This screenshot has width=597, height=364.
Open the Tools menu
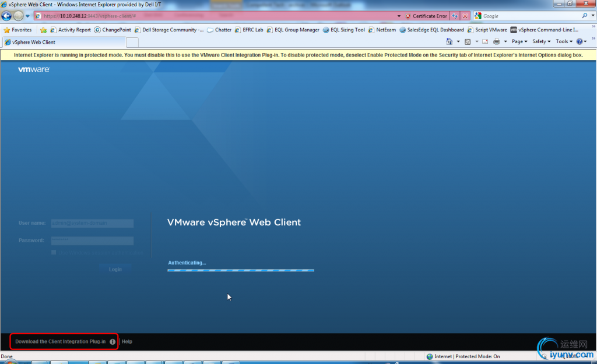click(x=564, y=41)
